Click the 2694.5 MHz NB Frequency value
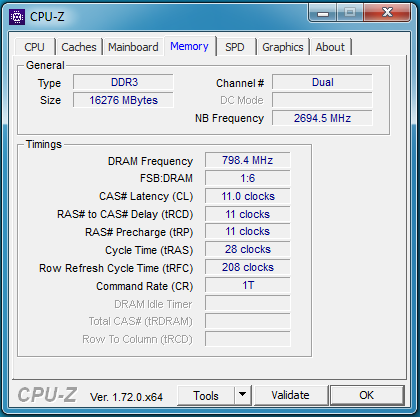The image size is (420, 417). click(322, 118)
